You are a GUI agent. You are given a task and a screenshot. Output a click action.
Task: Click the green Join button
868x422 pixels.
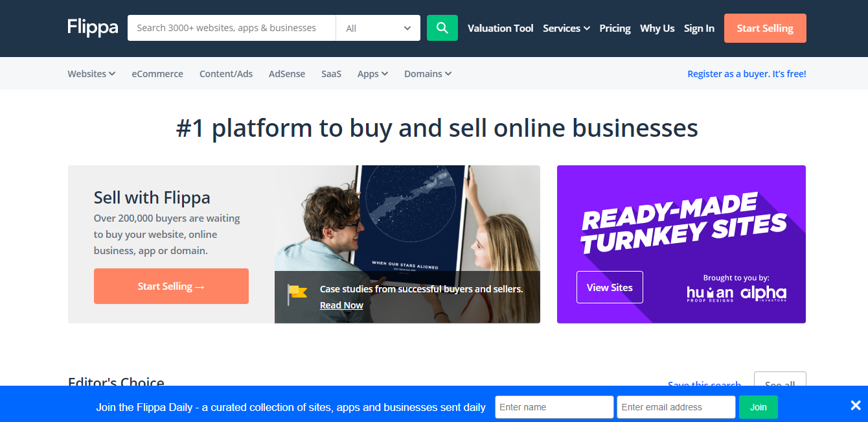tap(759, 407)
